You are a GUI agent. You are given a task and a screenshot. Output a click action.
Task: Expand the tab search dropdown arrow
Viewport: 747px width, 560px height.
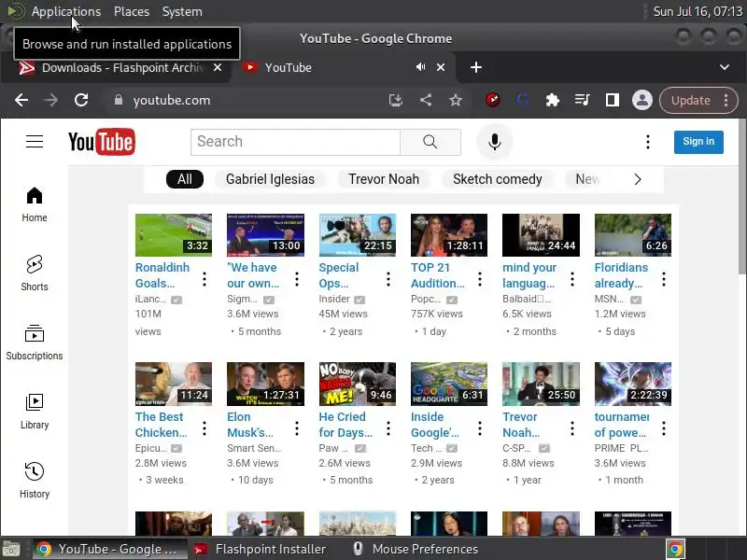pyautogui.click(x=725, y=67)
